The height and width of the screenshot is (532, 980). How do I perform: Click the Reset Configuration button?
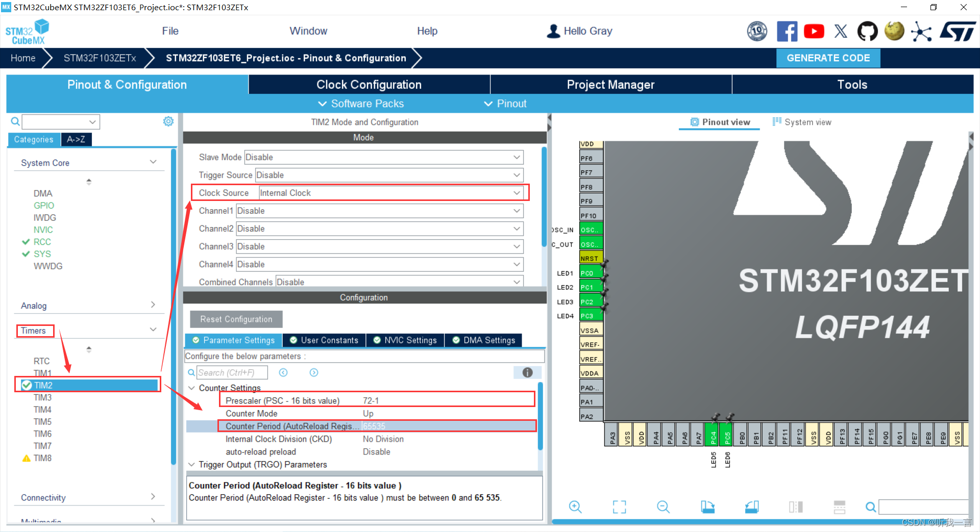click(236, 319)
